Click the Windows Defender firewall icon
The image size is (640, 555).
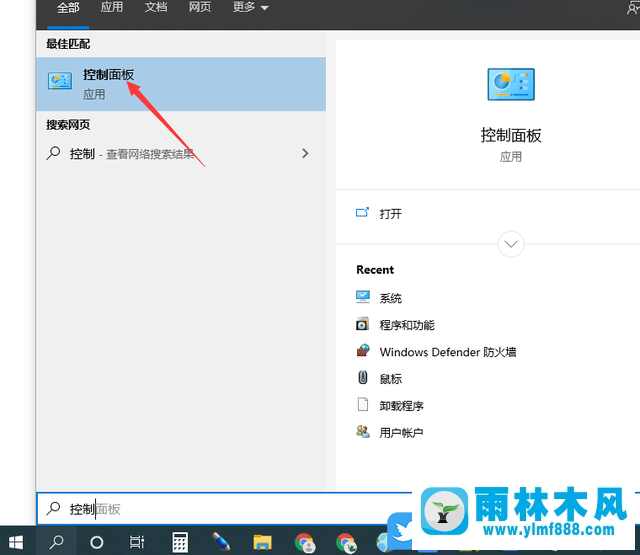[363, 351]
